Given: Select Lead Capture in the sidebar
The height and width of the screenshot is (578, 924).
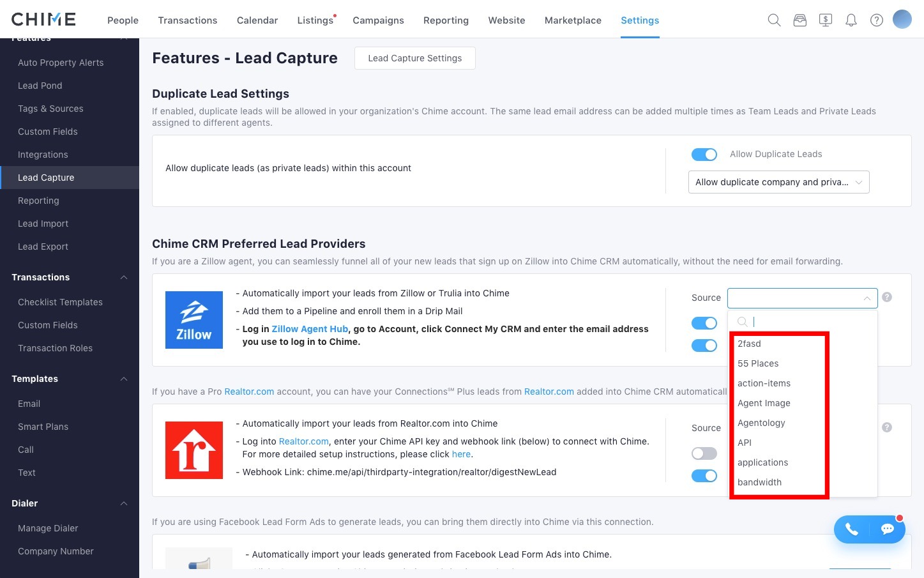Looking at the screenshot, I should 70,178.
